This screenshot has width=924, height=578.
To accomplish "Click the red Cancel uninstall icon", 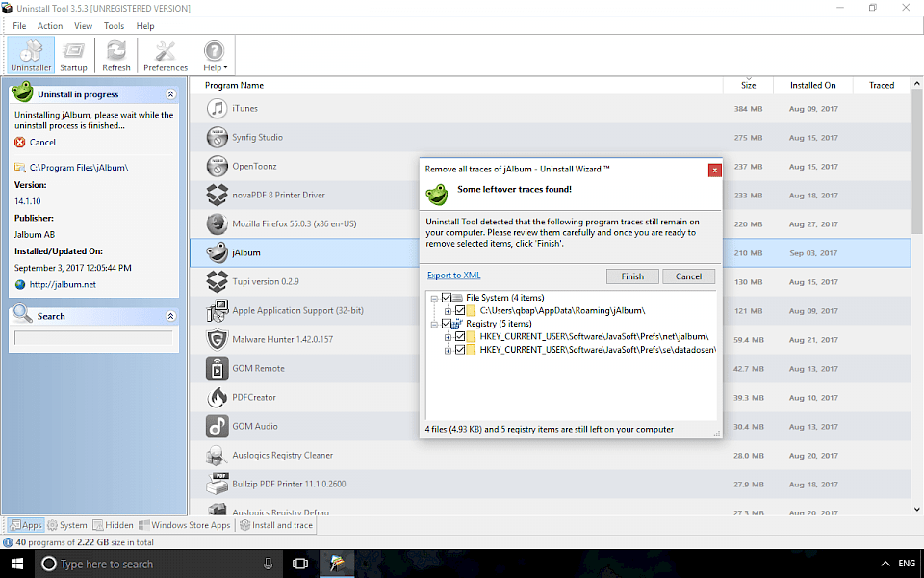I will pos(20,143).
